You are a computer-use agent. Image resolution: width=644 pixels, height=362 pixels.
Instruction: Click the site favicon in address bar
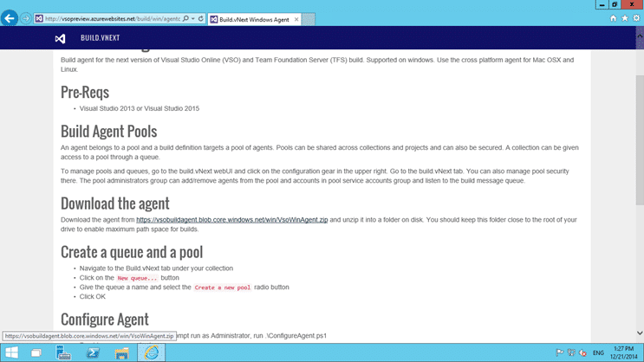tap(39, 19)
